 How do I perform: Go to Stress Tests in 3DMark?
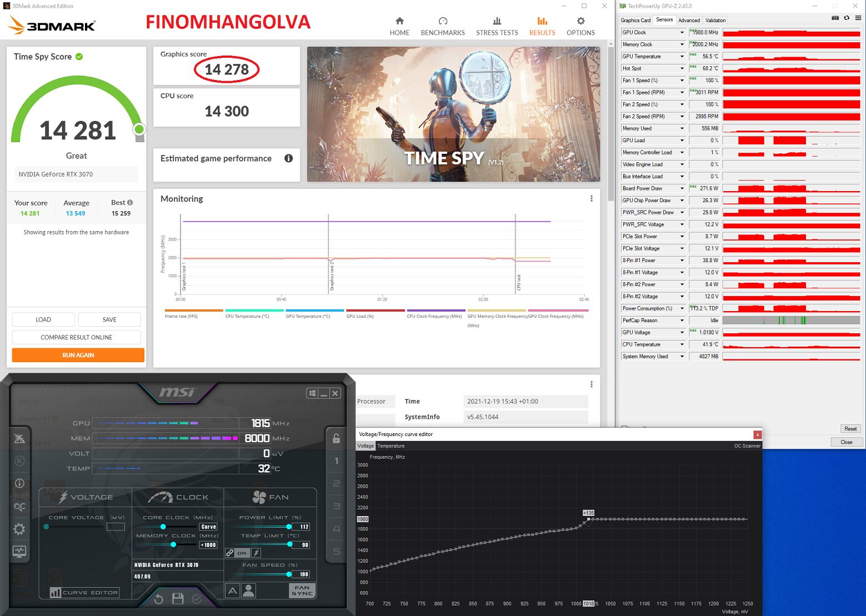click(497, 27)
